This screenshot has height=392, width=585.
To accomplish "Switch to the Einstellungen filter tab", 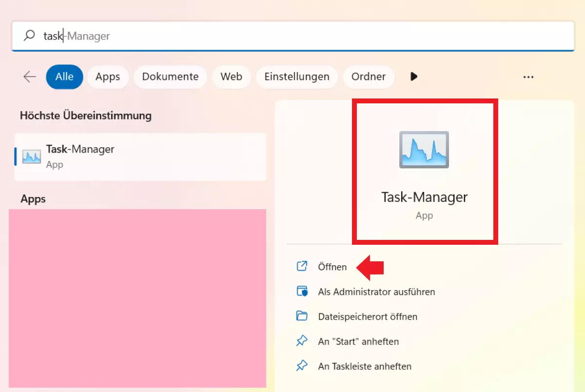I will (x=297, y=77).
